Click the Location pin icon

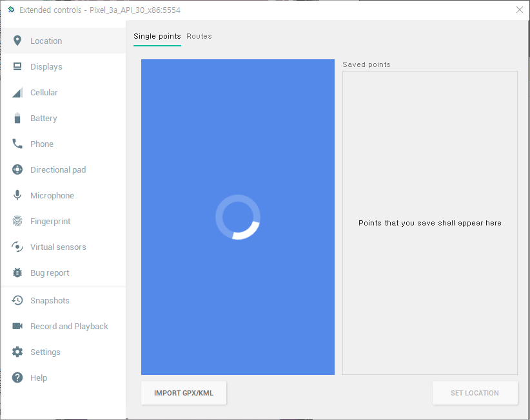click(17, 41)
